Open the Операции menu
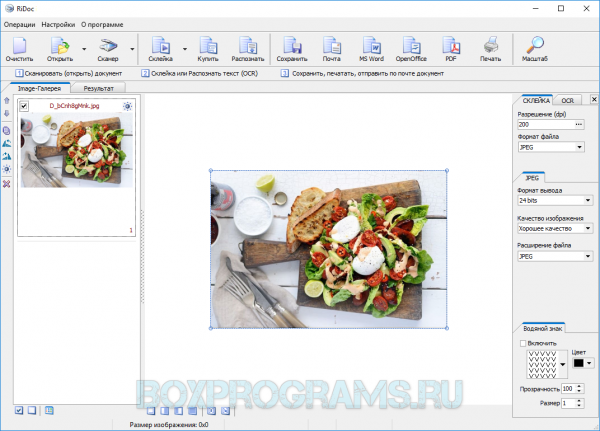 coord(20,24)
